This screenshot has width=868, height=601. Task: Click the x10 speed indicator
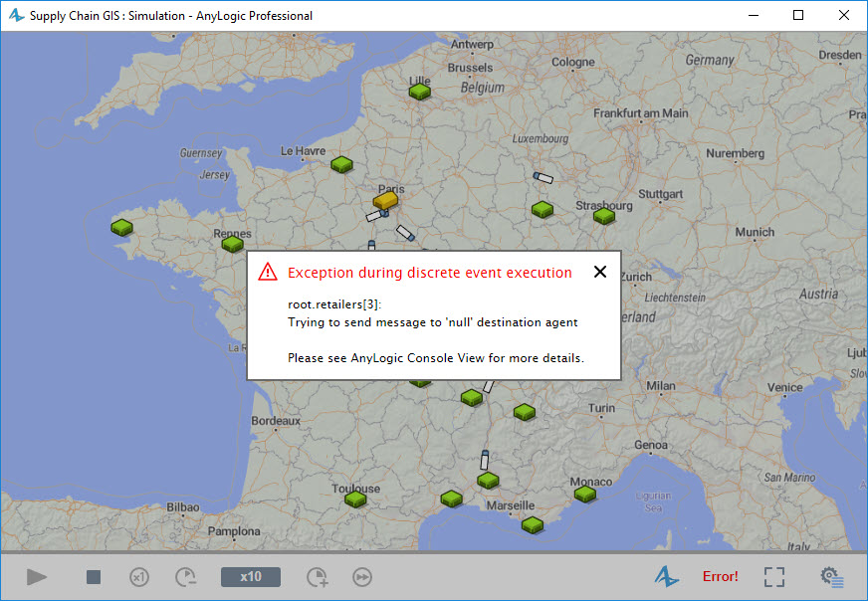(x=251, y=577)
